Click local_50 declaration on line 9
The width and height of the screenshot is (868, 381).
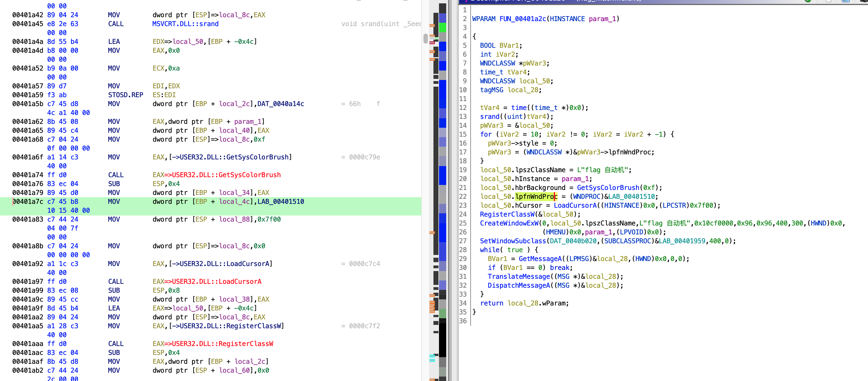coord(534,81)
